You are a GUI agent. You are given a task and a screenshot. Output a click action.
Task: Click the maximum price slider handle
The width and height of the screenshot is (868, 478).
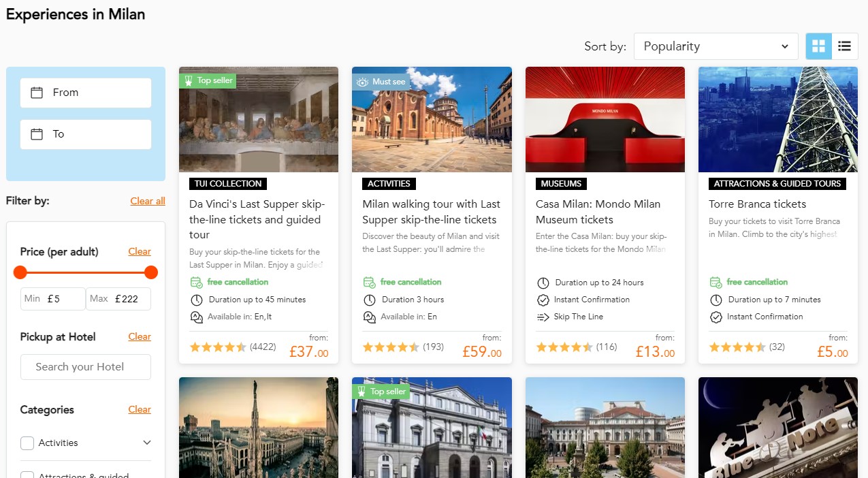coord(151,272)
